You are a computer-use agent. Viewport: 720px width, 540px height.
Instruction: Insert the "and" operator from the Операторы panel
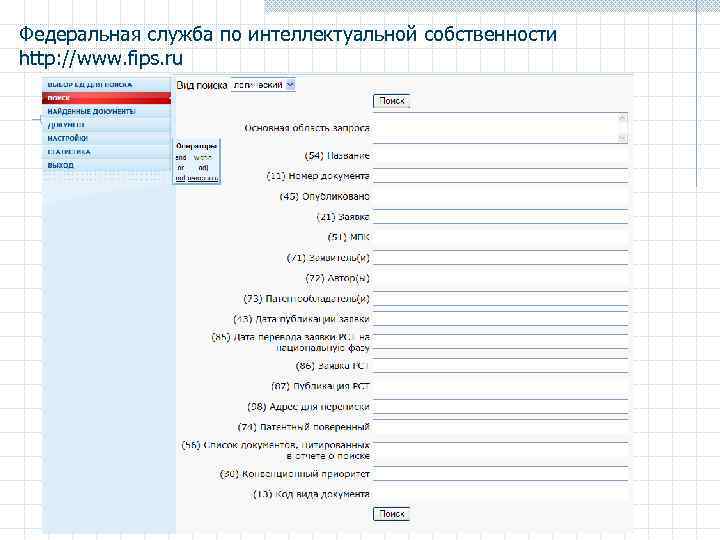click(181, 158)
